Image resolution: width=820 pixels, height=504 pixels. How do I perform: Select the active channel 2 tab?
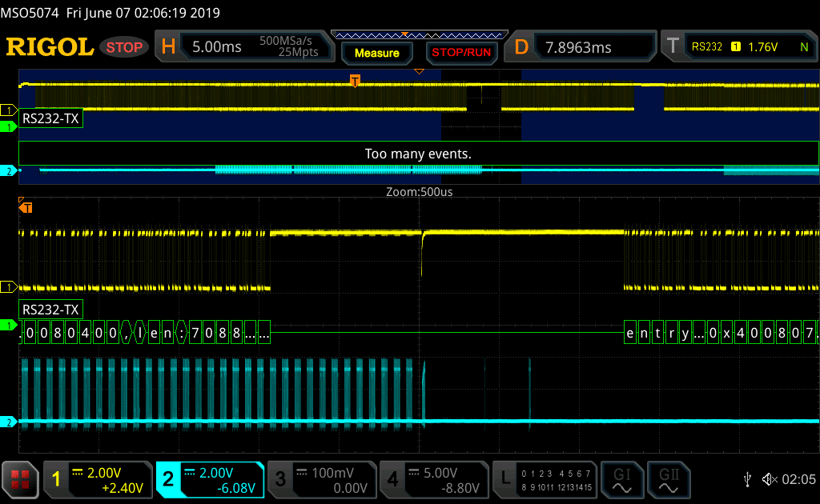tap(209, 479)
